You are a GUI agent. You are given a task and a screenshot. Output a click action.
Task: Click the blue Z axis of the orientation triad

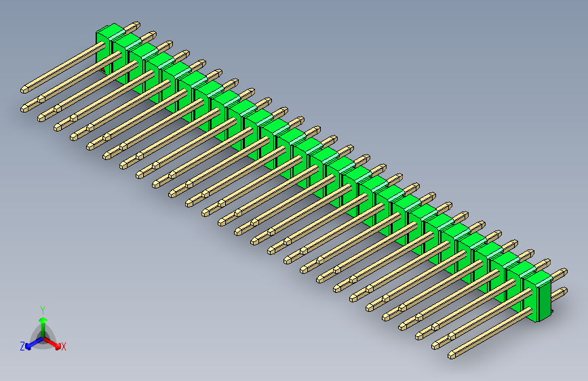(34, 344)
